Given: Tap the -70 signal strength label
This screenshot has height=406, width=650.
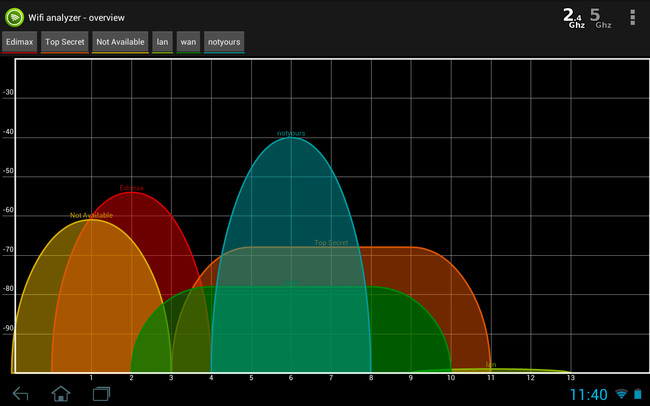Looking at the screenshot, I should pyautogui.click(x=8, y=250).
